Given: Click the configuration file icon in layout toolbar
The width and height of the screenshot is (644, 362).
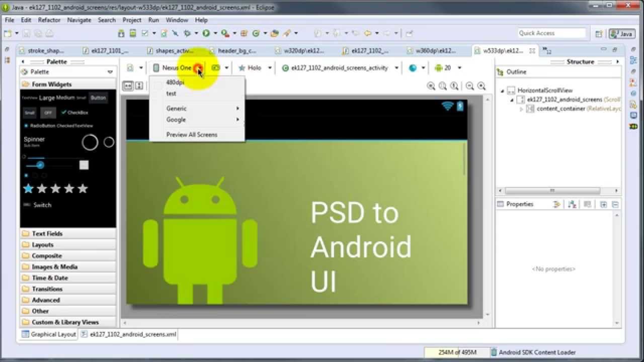Looking at the screenshot, I should coord(130,68).
